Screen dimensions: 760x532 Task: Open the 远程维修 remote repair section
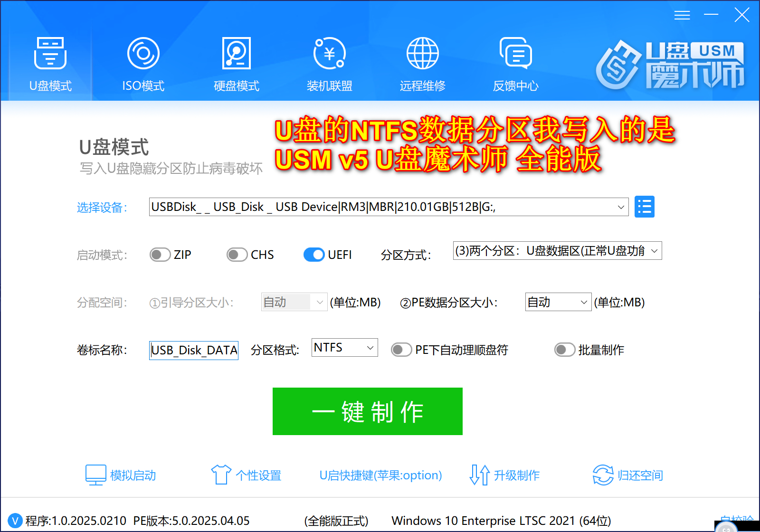coord(423,65)
